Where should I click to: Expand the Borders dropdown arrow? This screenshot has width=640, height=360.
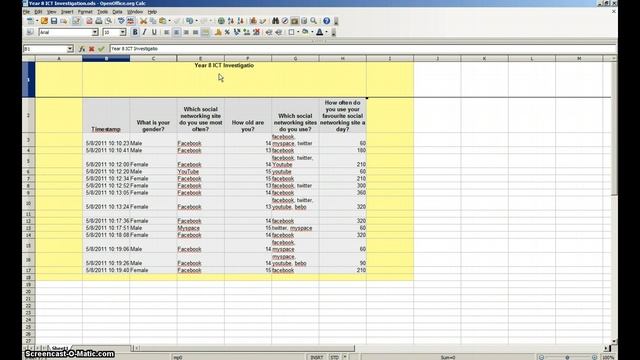[298, 32]
